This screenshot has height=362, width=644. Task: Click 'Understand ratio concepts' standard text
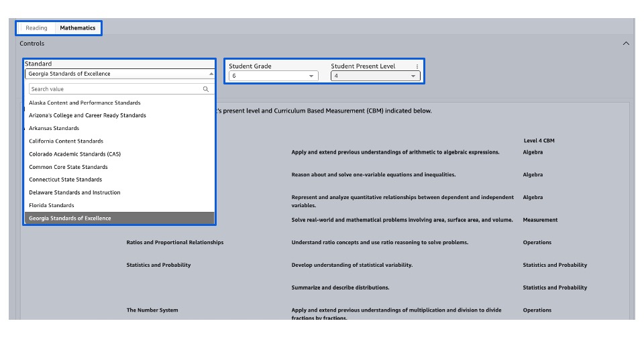coord(380,243)
